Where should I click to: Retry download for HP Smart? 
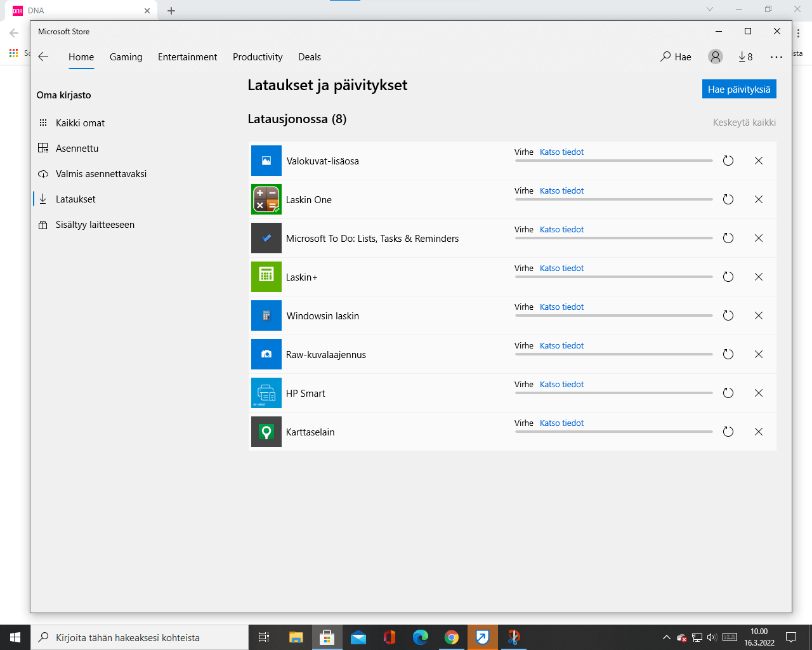(728, 393)
